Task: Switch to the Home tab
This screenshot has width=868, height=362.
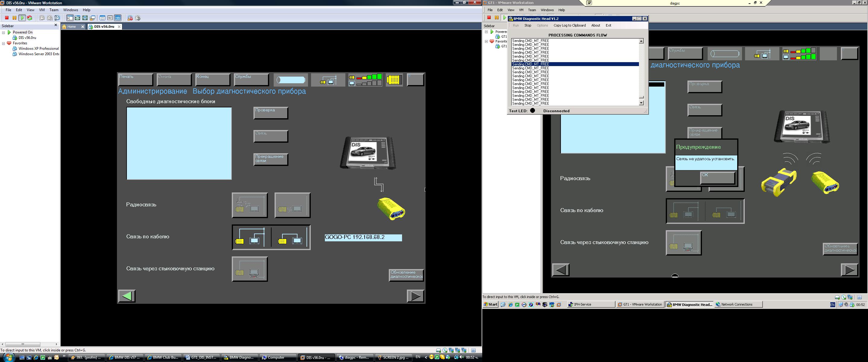Action: pos(72,27)
